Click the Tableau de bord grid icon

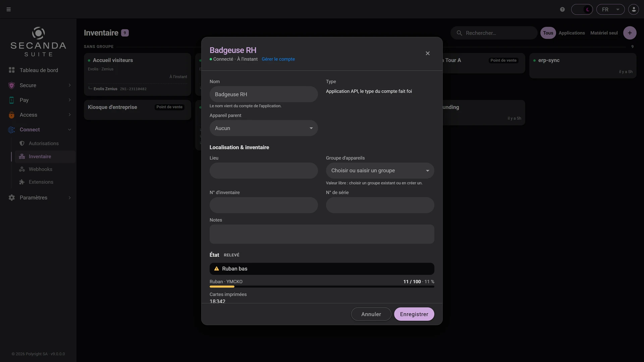pyautogui.click(x=12, y=70)
